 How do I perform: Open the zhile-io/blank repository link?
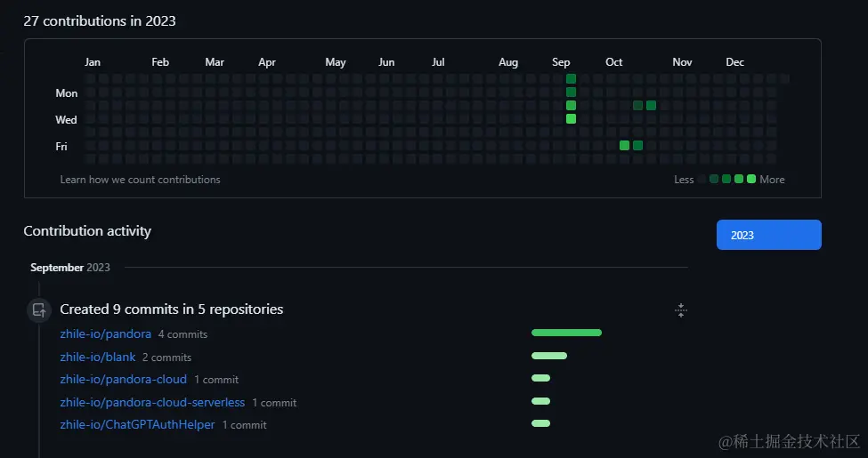tap(98, 358)
